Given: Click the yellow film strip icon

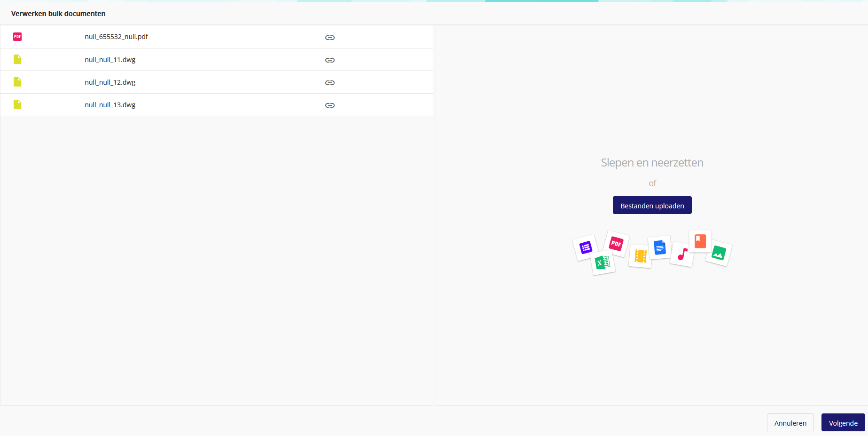Looking at the screenshot, I should pyautogui.click(x=641, y=256).
